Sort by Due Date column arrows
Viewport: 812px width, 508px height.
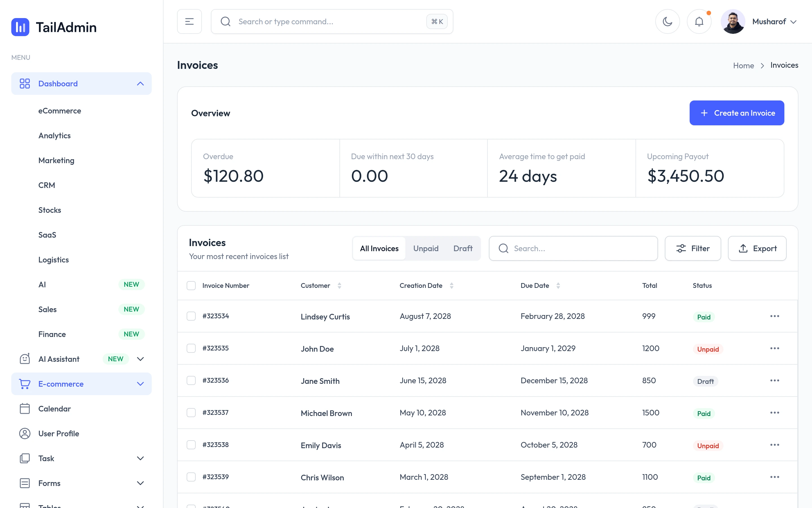(558, 286)
